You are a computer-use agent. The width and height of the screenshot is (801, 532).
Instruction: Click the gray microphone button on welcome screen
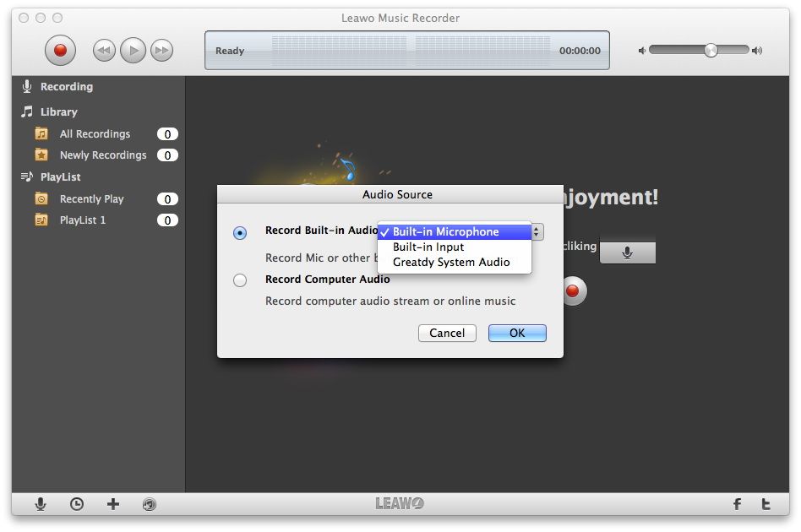pyautogui.click(x=627, y=252)
